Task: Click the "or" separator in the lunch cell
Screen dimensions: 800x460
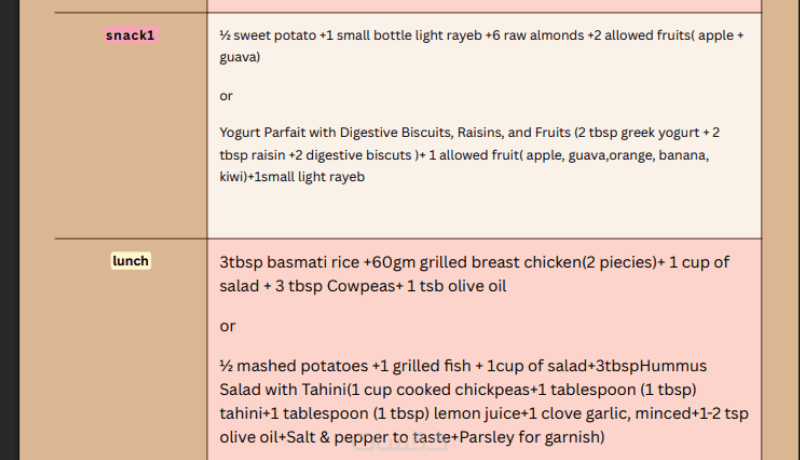Action: (x=227, y=326)
